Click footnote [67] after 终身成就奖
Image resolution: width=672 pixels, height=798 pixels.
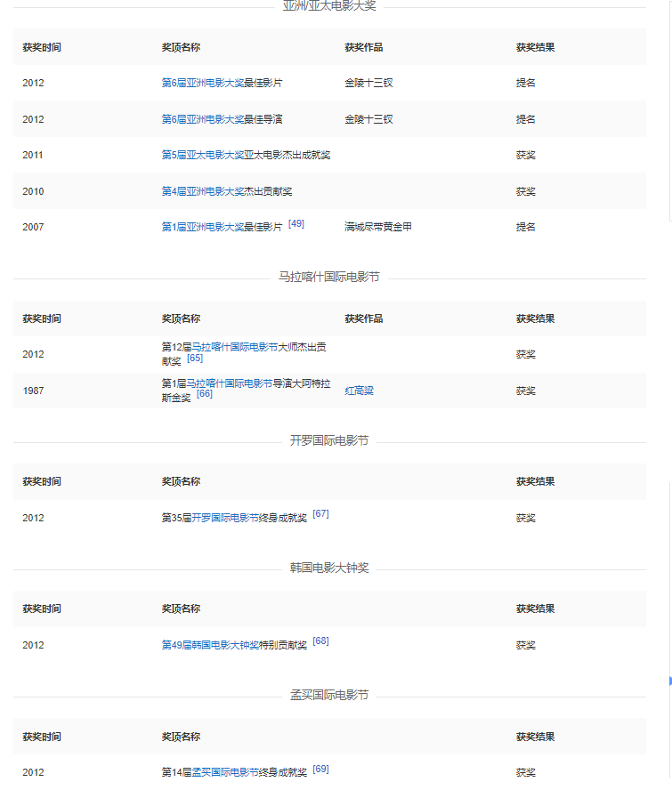coord(320,514)
